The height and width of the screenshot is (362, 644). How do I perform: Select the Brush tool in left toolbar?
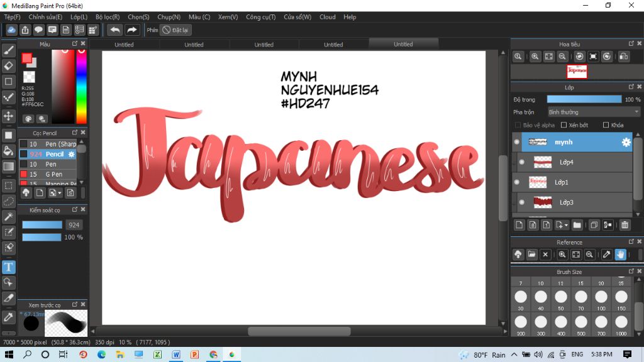coord(9,50)
